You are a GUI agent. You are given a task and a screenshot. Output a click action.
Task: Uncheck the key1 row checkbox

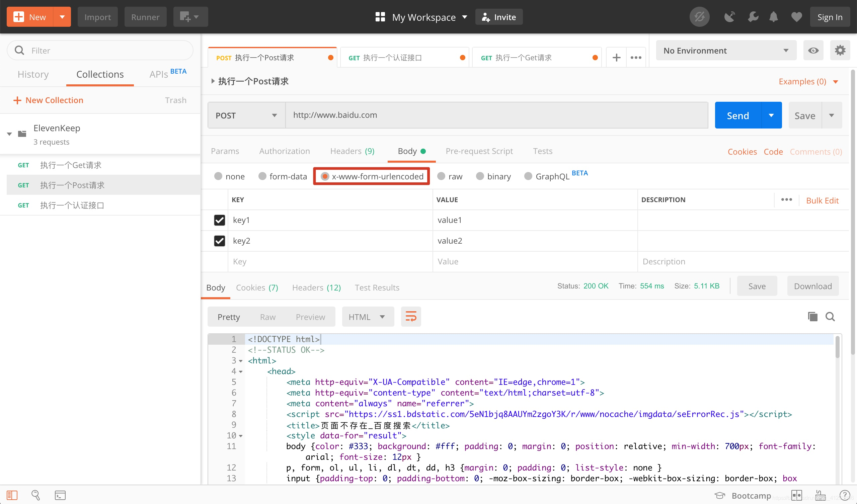tap(219, 220)
